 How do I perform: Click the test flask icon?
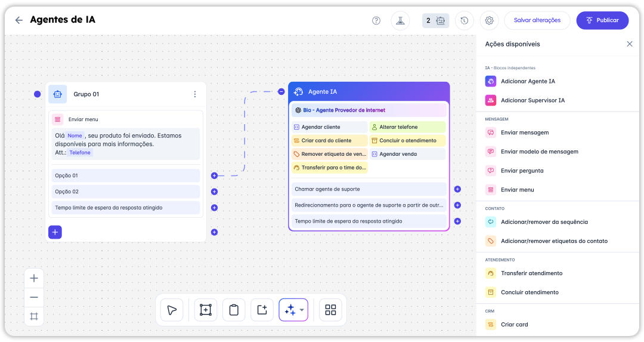[400, 20]
